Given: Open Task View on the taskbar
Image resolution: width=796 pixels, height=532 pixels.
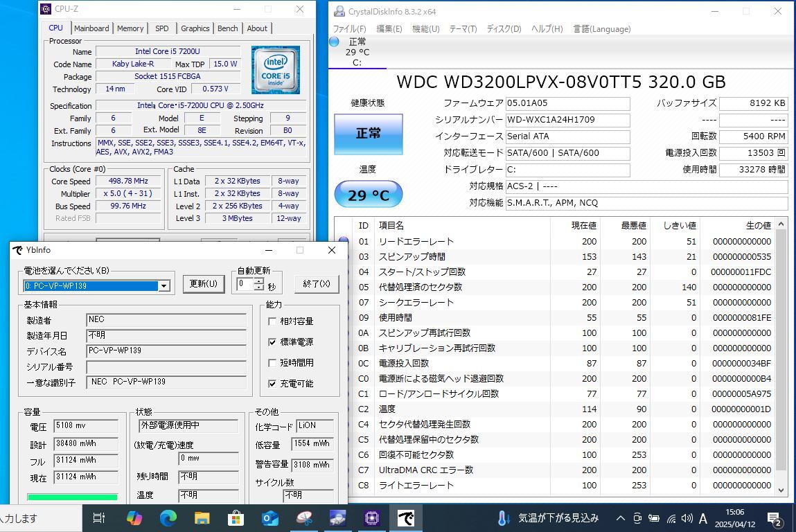Looking at the screenshot, I should [99, 517].
